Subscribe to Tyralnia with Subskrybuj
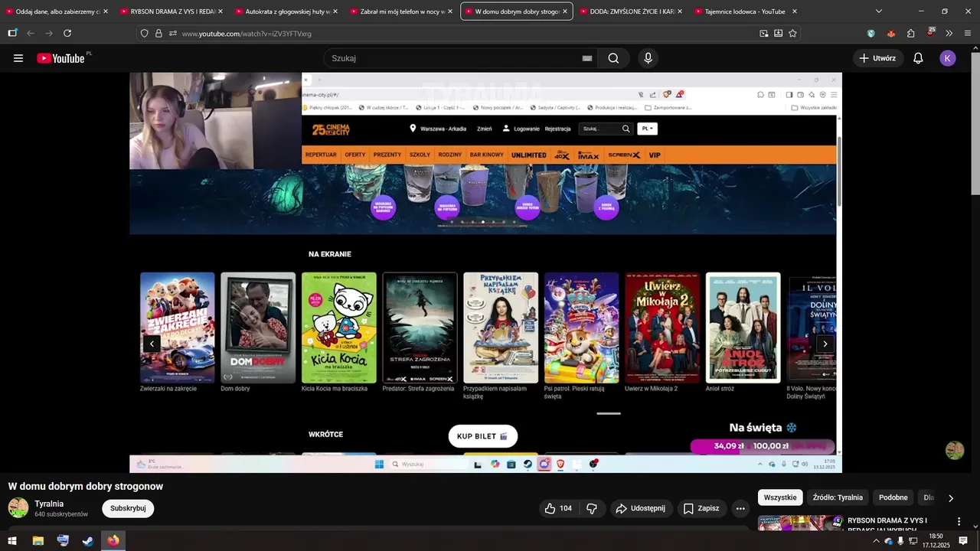The height and width of the screenshot is (551, 980). click(x=128, y=508)
